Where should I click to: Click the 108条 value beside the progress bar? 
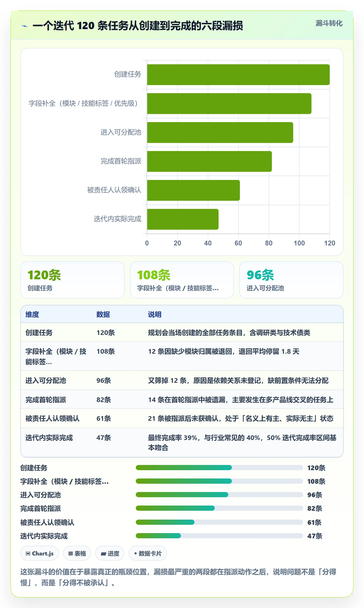[x=316, y=481]
